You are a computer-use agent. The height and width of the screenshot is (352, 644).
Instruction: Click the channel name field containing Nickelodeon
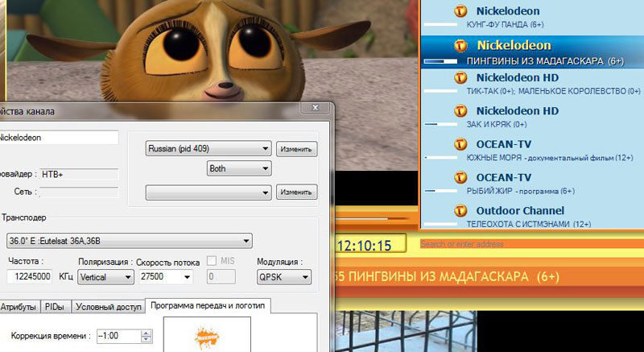(x=58, y=138)
